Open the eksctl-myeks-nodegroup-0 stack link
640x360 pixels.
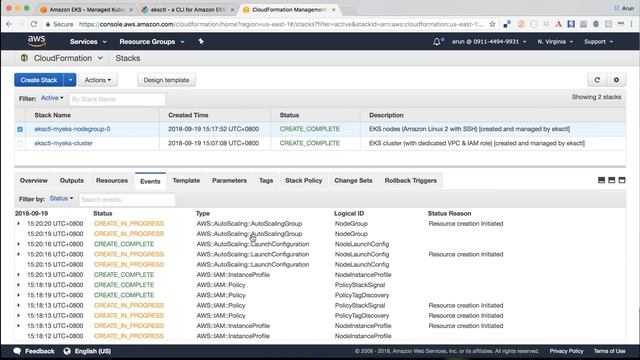click(x=72, y=129)
